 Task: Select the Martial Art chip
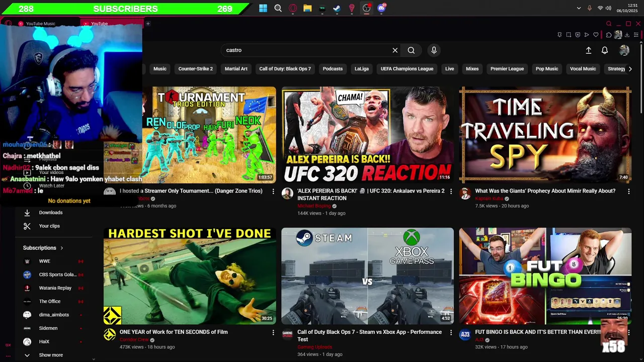pyautogui.click(x=236, y=69)
